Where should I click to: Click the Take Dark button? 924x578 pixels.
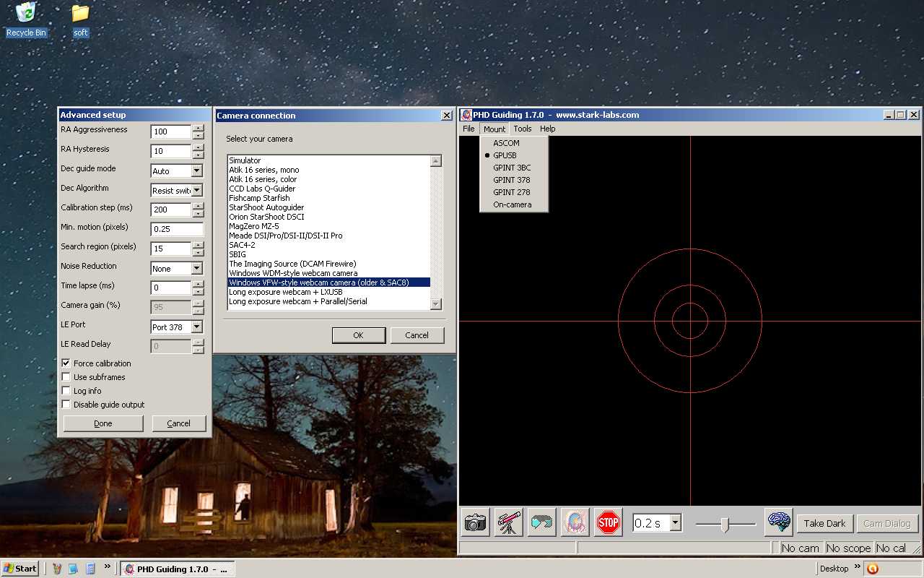pos(824,524)
